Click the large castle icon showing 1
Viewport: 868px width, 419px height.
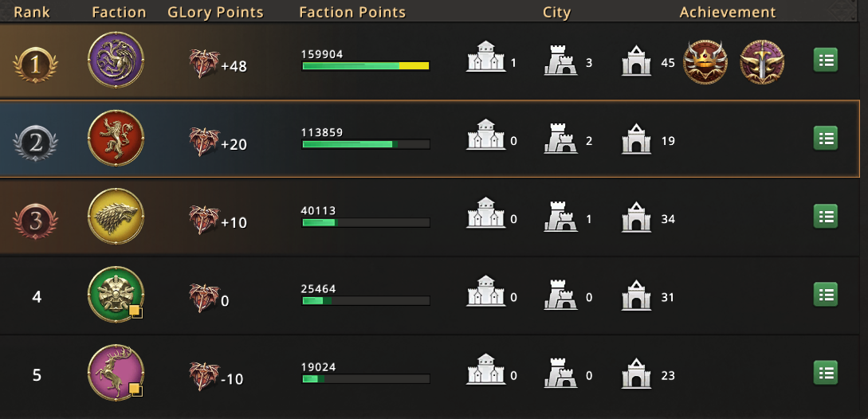coord(486,57)
